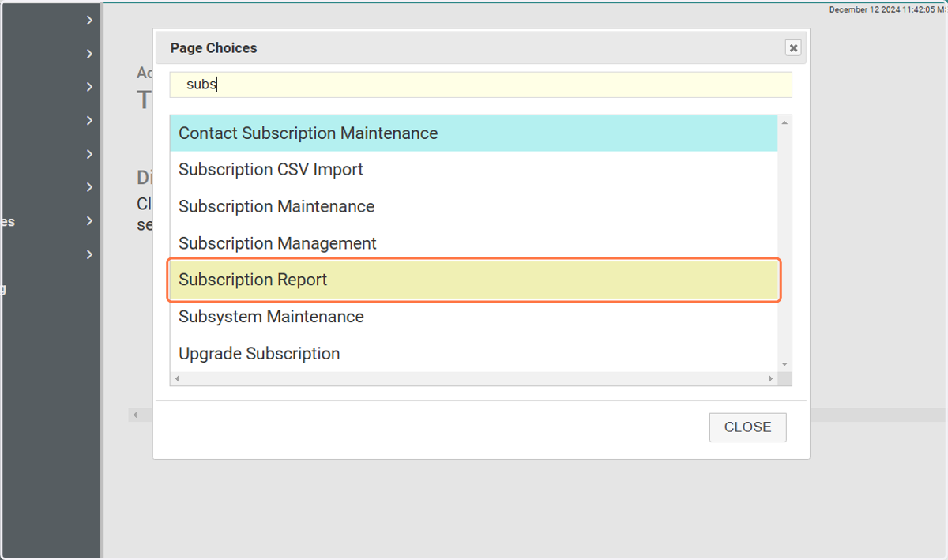The width and height of the screenshot is (948, 560).
Task: Expand the fifth sidebar chevron
Action: click(90, 154)
